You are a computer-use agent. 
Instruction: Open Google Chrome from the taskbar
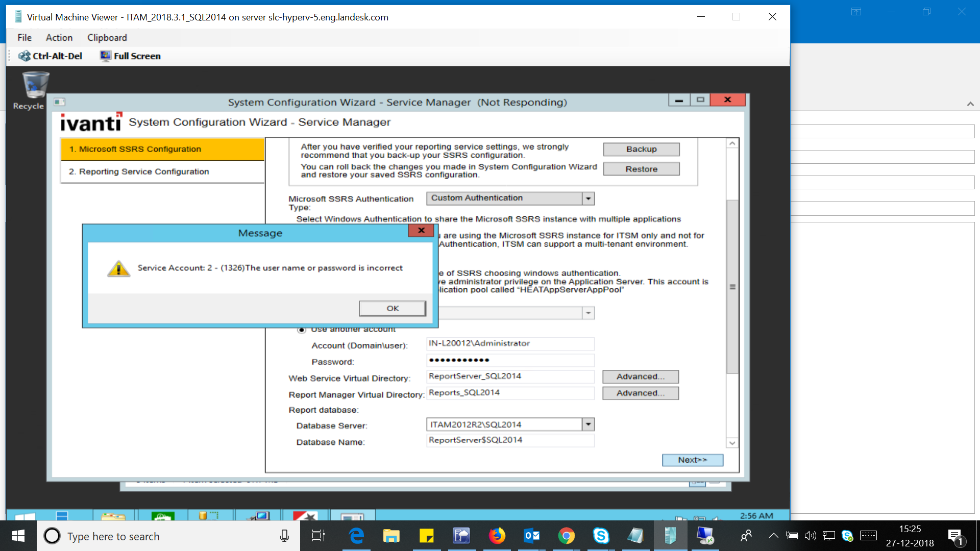pyautogui.click(x=566, y=536)
